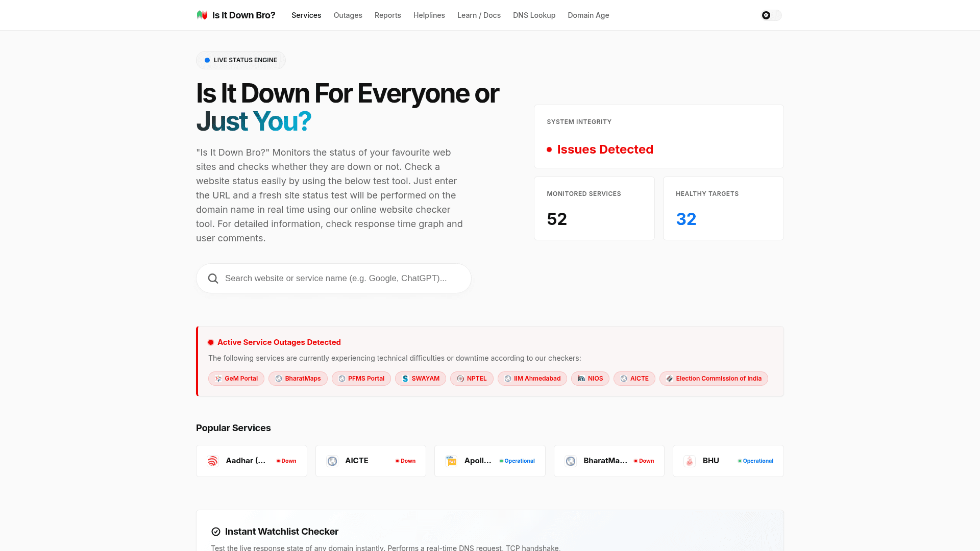This screenshot has width=980, height=551.
Task: Click the Operational status on Apollo card
Action: tap(517, 461)
